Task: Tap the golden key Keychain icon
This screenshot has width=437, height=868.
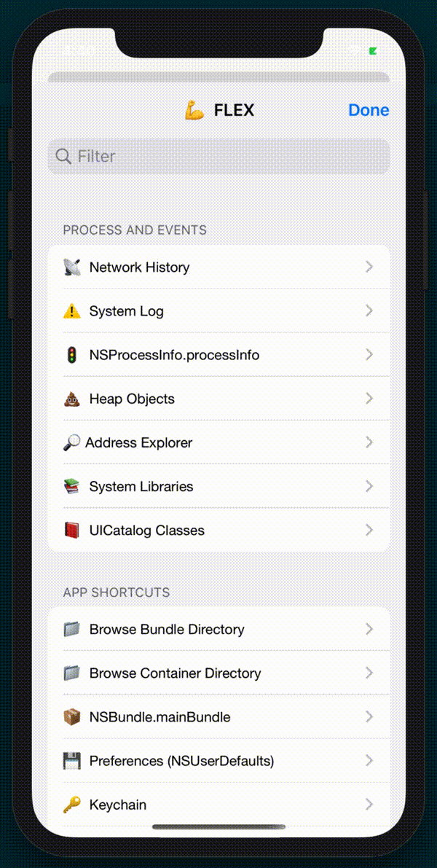Action: [x=72, y=805]
